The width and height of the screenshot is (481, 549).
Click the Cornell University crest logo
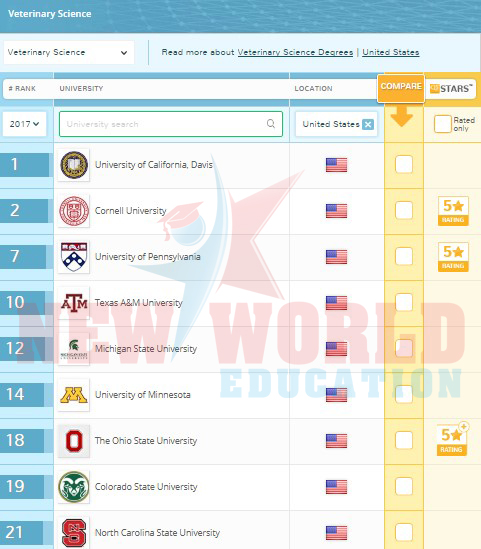point(74,211)
